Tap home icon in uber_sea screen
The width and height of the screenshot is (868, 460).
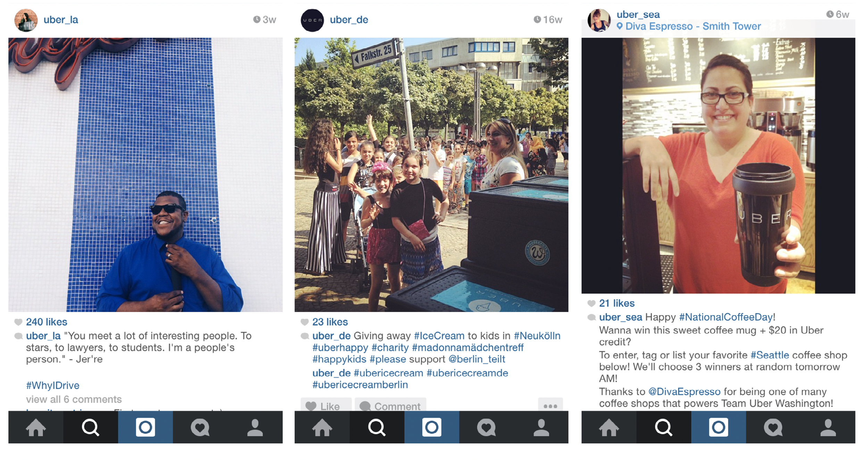(609, 427)
